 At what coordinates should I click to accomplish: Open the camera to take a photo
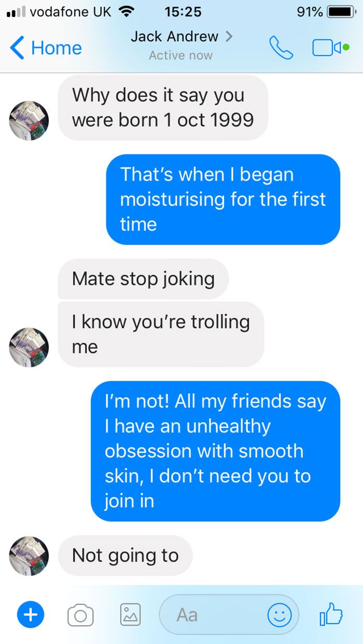coord(80,615)
